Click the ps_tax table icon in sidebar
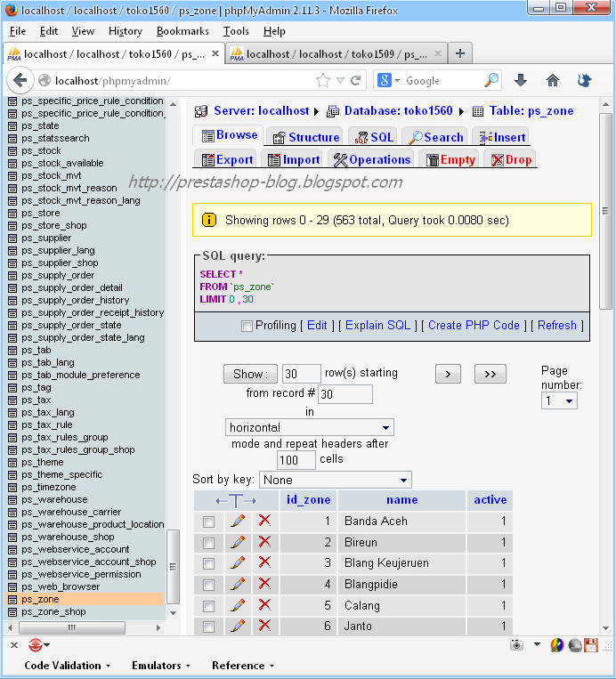The image size is (616, 679). coord(12,400)
